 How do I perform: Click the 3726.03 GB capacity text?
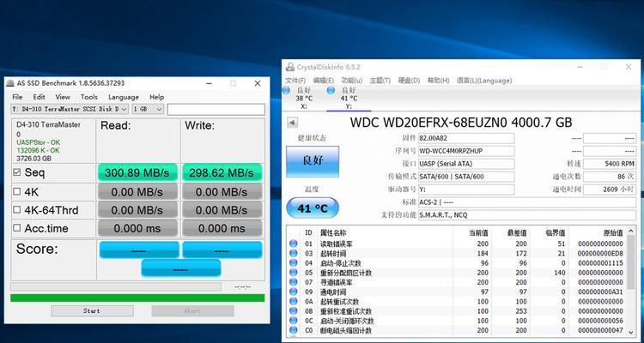click(x=33, y=159)
